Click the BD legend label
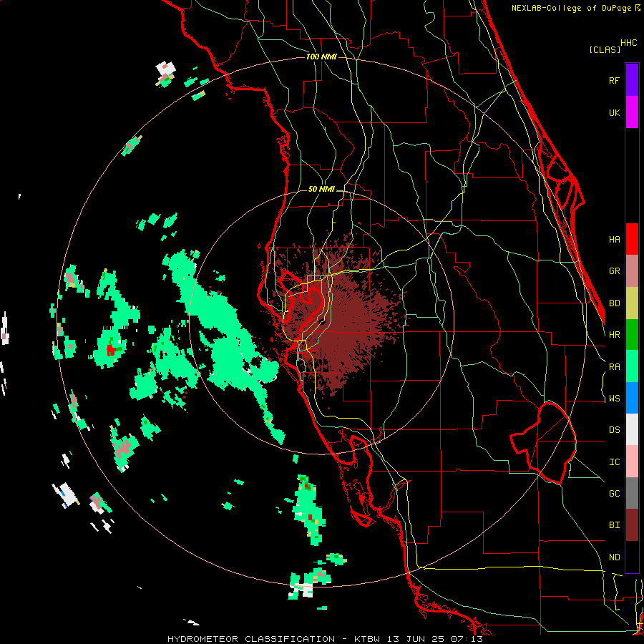This screenshot has height=644, width=644. point(615,303)
